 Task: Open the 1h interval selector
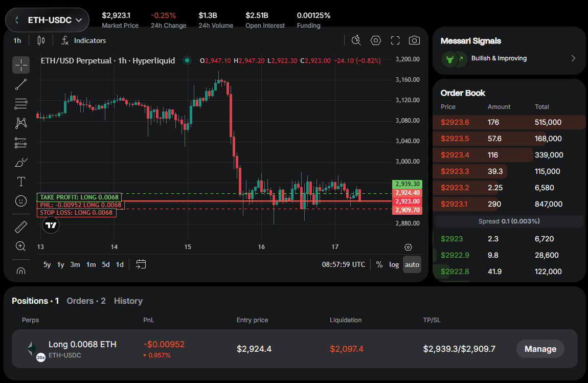[x=17, y=40]
